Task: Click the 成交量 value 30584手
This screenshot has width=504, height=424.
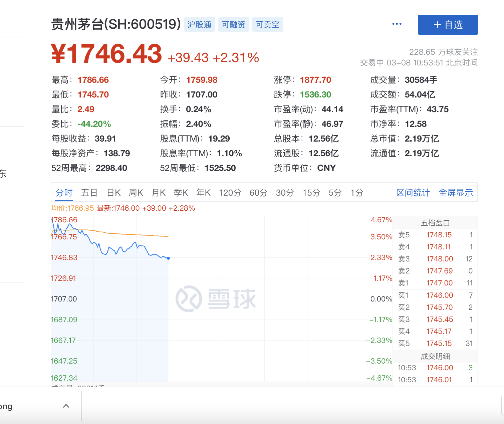Action: (x=421, y=80)
